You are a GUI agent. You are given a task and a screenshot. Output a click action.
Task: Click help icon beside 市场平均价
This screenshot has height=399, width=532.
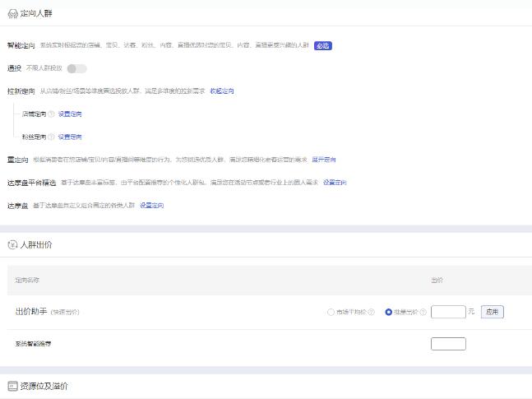pos(371,313)
